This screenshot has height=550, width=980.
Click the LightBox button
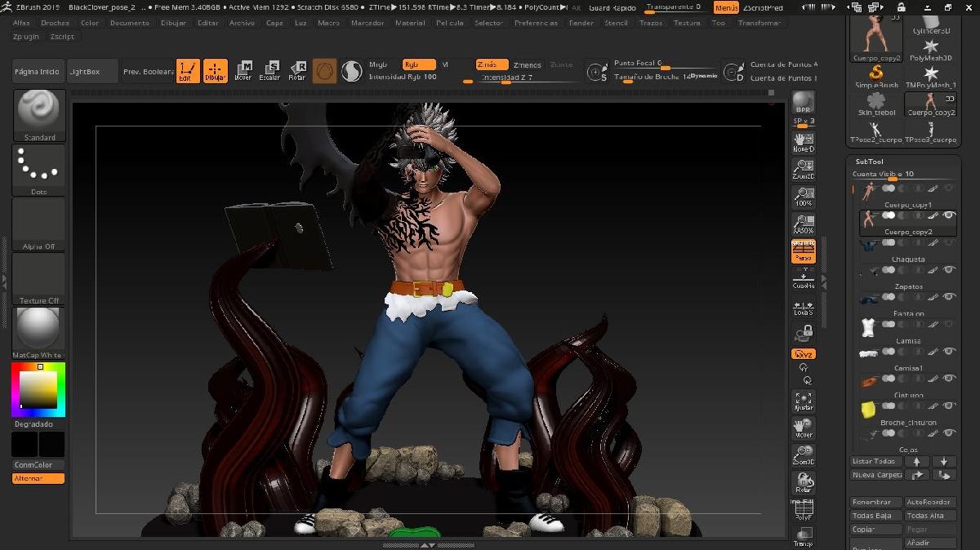[91, 72]
